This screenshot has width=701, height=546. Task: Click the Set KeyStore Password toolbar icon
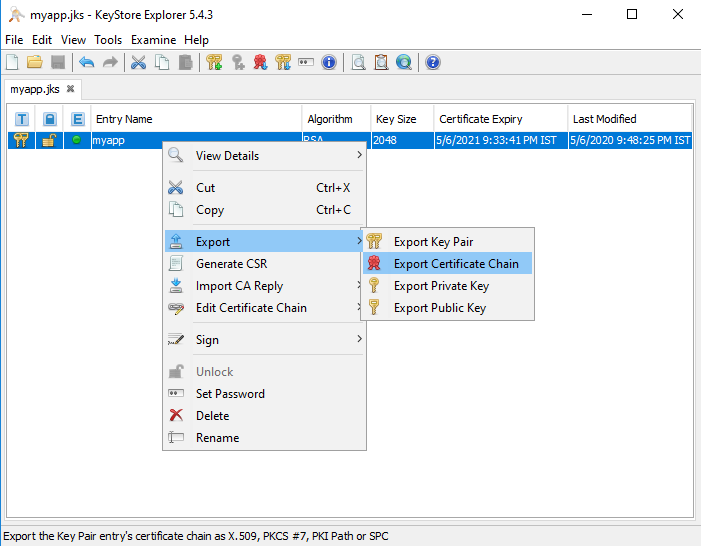point(306,62)
